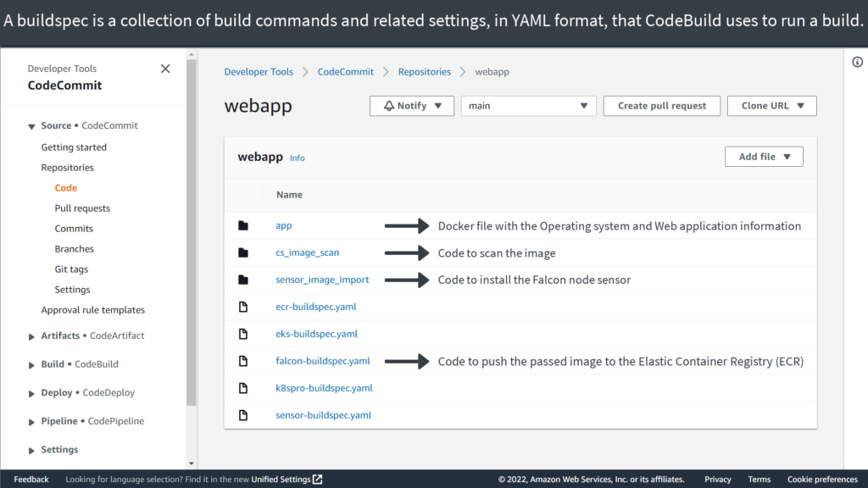This screenshot has width=868, height=488.
Task: Click the folder icon beside app
Action: (243, 225)
